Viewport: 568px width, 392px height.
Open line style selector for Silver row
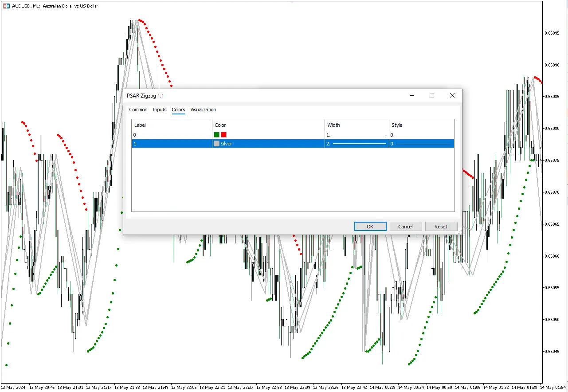pos(422,144)
